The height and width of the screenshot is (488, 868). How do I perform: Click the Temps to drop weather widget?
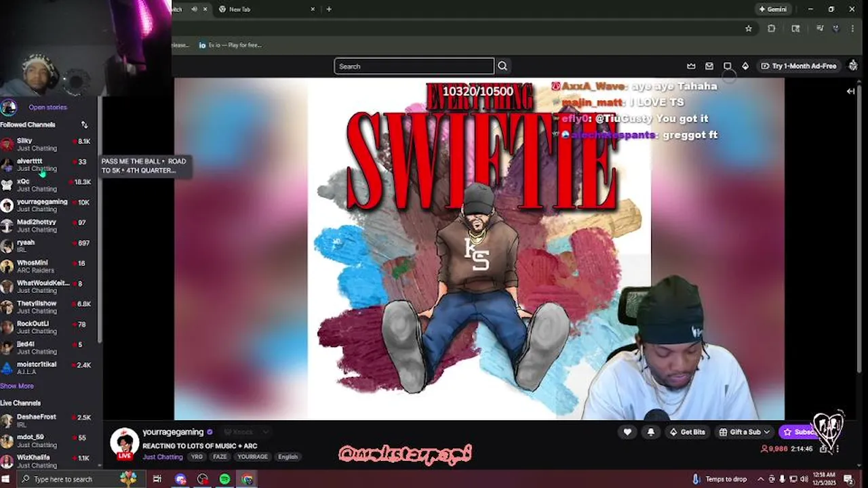tap(719, 479)
